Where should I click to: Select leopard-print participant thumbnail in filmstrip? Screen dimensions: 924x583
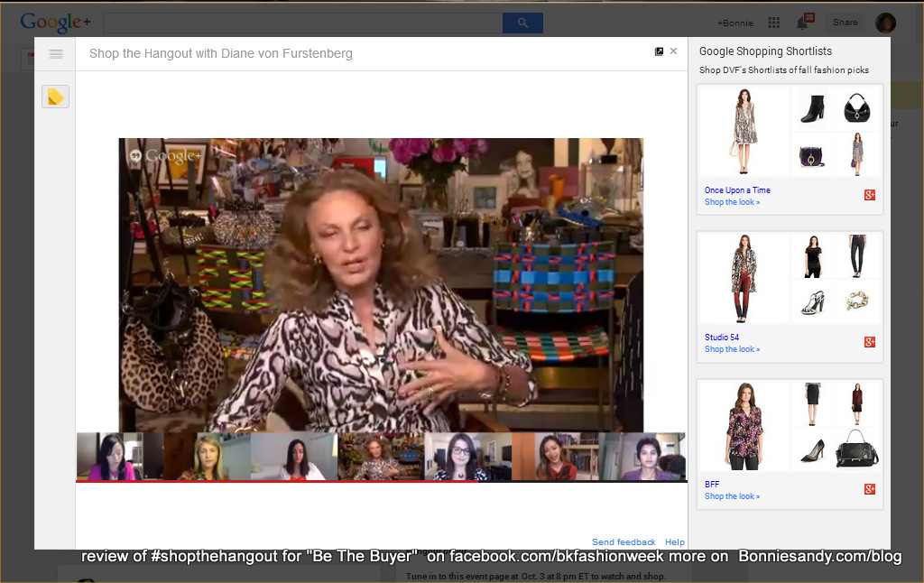381,457
